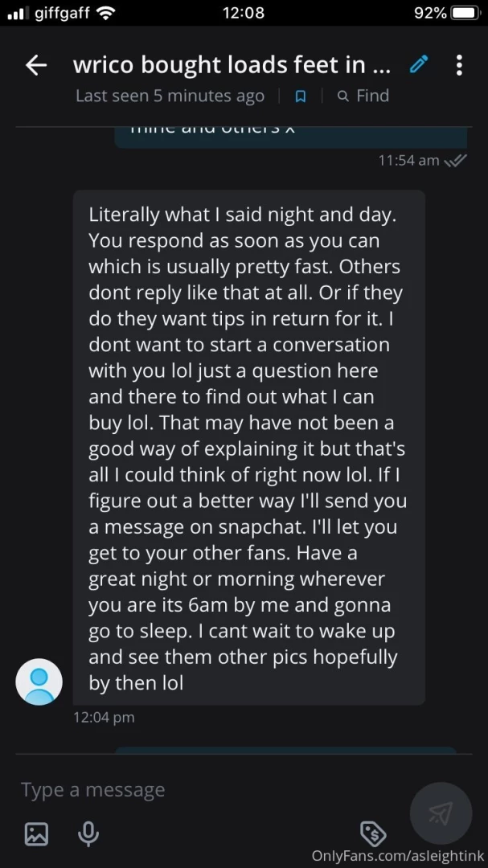Open Find search in conversation
Viewport: 488px width, 868px height.
coord(363,96)
